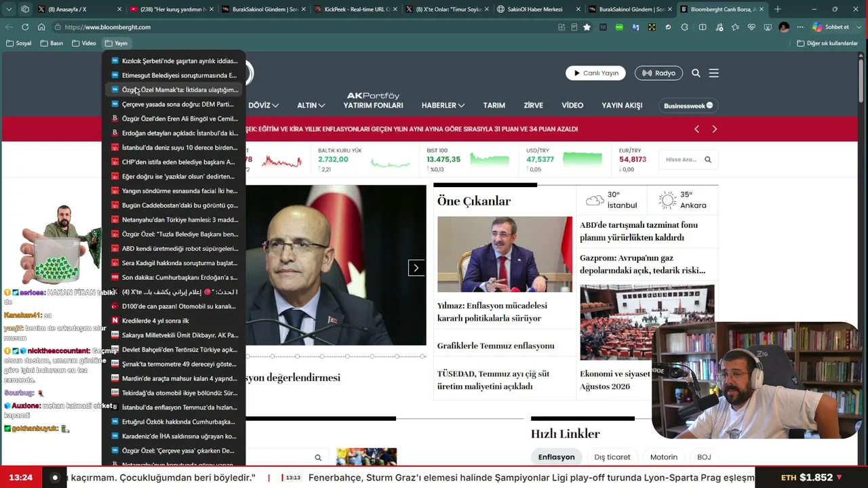Select the Enflasyon quick link chip
The height and width of the screenshot is (488, 868).
(556, 457)
